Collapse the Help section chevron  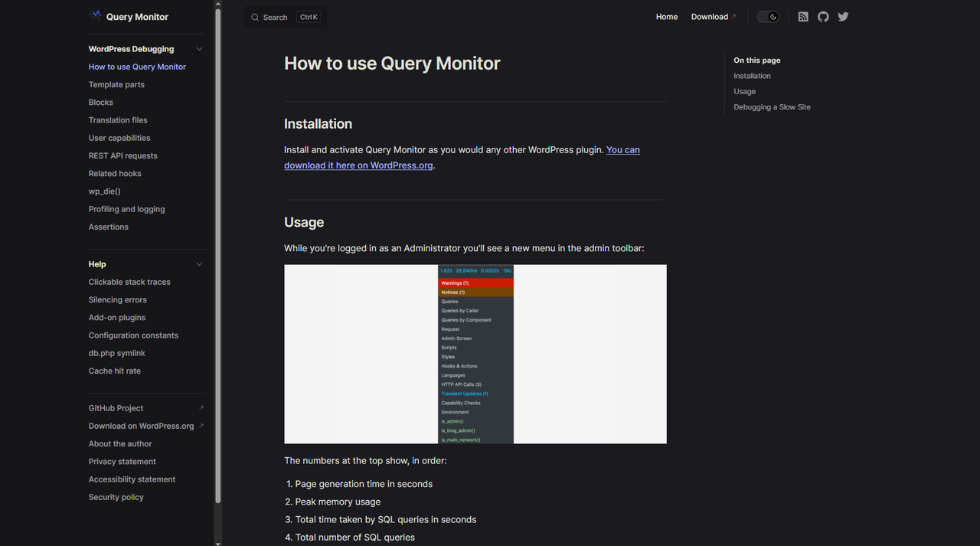[200, 264]
